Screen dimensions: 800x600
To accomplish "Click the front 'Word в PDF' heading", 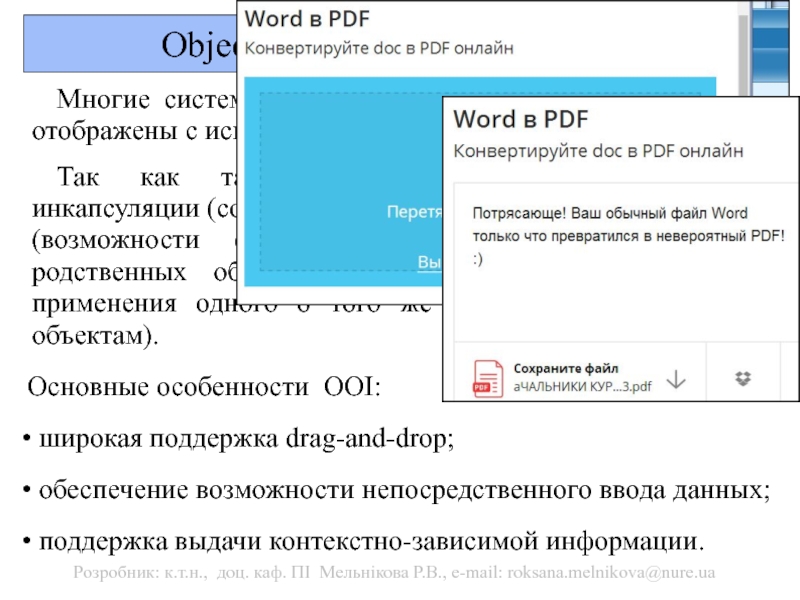I will coord(520,119).
